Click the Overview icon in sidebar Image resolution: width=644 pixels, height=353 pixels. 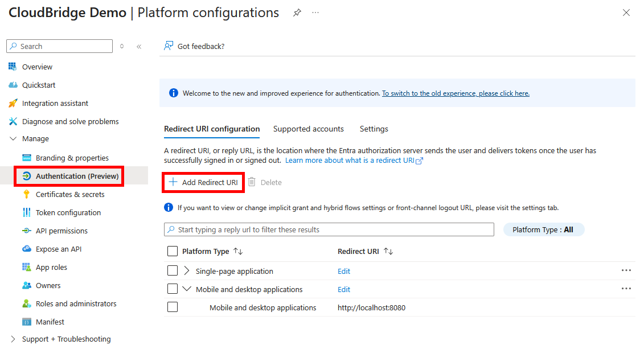13,67
